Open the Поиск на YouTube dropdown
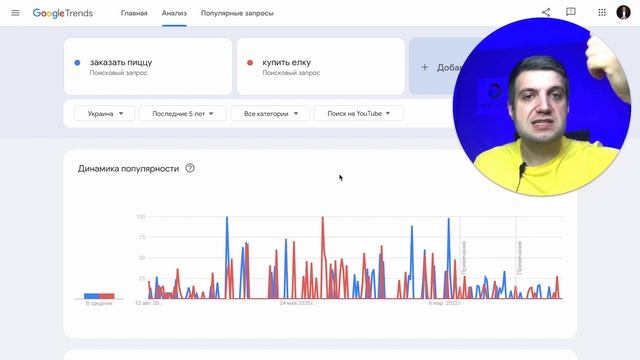Screen dimensions: 640x360 pos(358,113)
